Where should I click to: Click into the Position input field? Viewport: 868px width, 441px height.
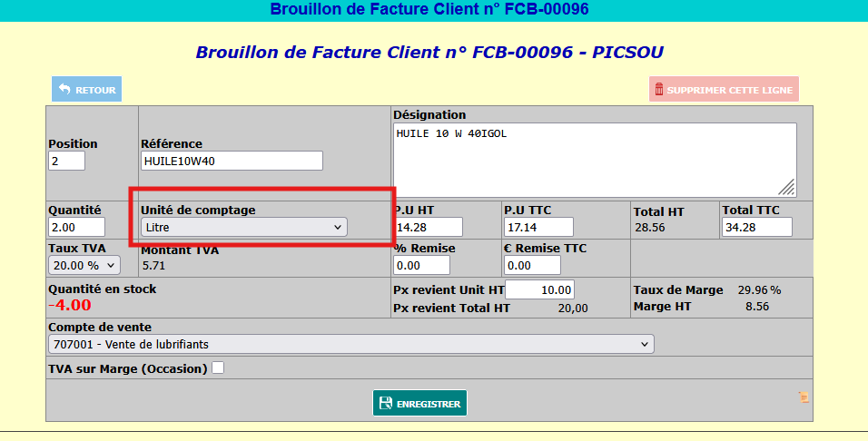coord(66,161)
